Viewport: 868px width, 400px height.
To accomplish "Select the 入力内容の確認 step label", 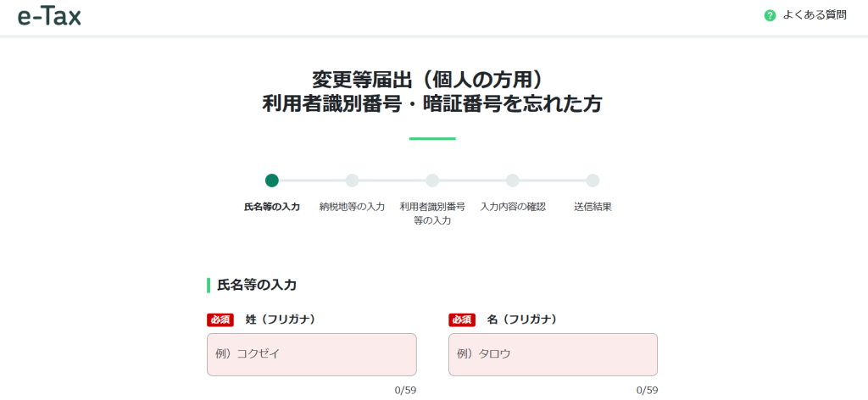I will (513, 207).
